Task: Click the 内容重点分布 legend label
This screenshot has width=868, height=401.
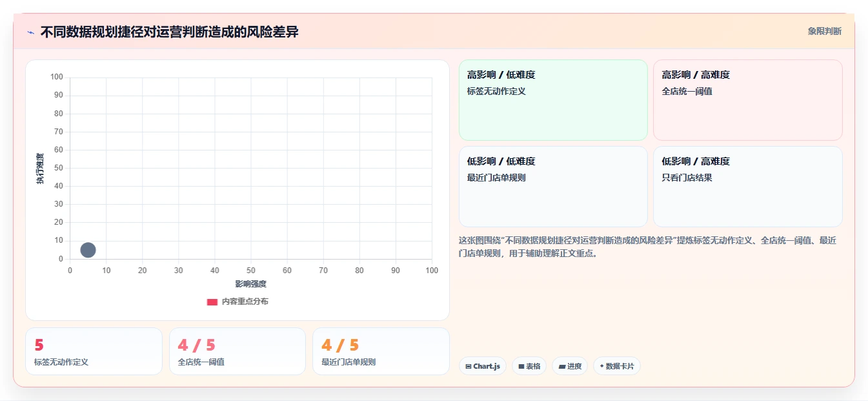Action: coord(245,302)
